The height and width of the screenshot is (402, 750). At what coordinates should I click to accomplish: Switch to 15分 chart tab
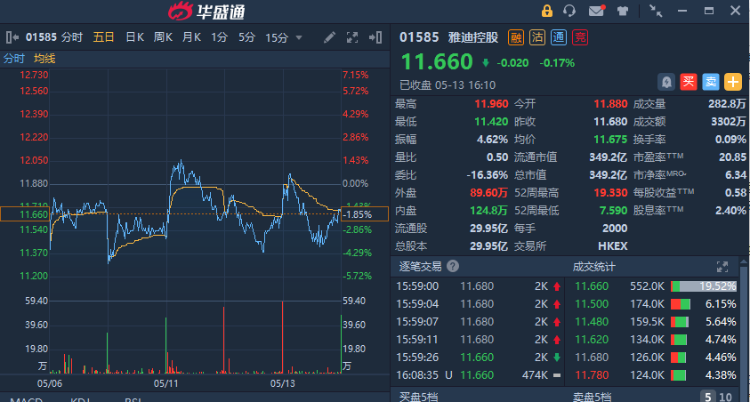point(277,37)
